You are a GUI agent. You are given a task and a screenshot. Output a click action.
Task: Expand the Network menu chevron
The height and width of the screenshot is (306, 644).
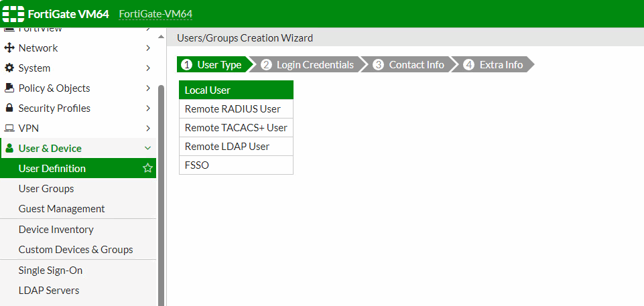(x=148, y=48)
